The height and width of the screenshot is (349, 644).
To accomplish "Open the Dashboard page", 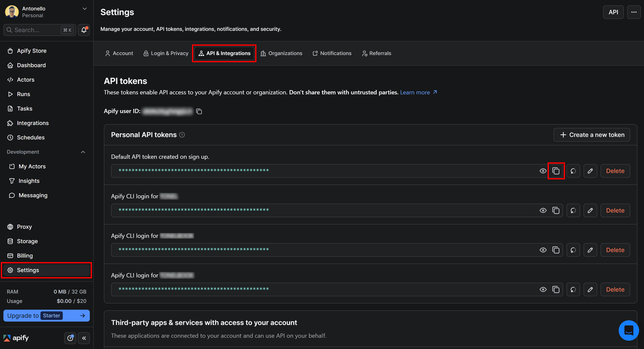I will 46,65.
